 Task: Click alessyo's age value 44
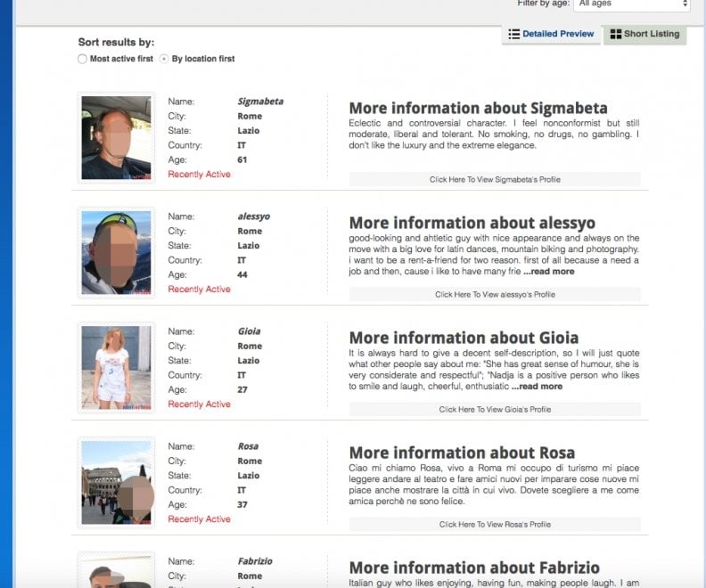242,275
